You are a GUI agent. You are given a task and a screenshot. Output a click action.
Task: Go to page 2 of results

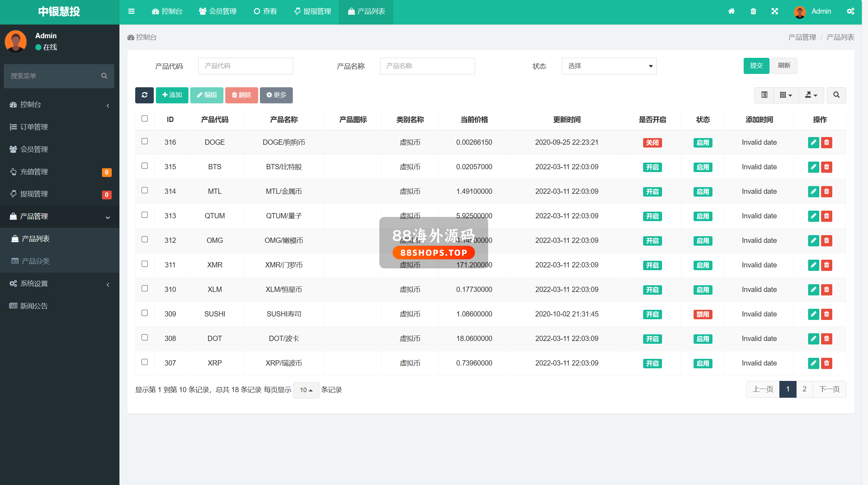pyautogui.click(x=804, y=389)
